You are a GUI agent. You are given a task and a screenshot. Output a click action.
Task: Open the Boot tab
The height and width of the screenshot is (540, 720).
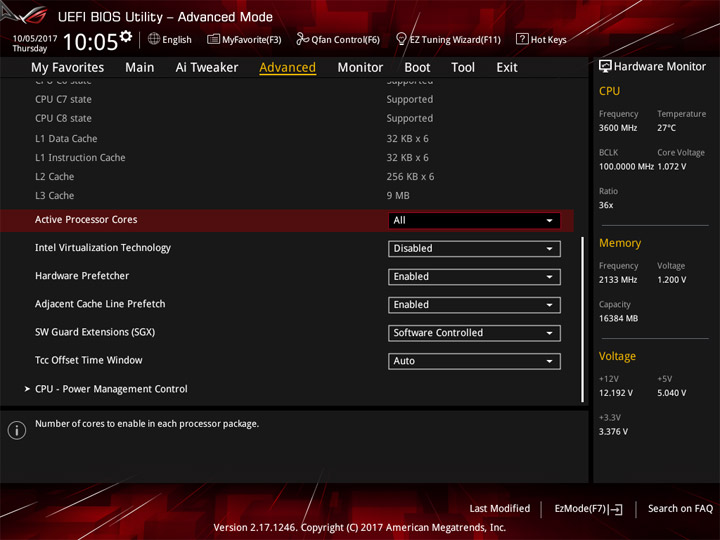click(x=417, y=68)
